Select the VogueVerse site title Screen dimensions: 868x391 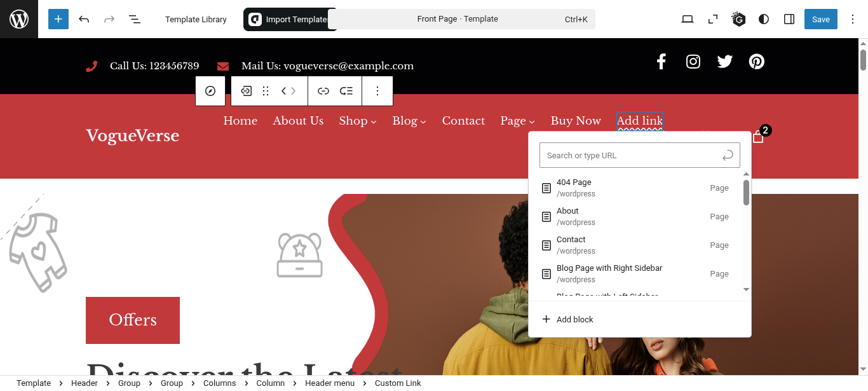coord(133,136)
